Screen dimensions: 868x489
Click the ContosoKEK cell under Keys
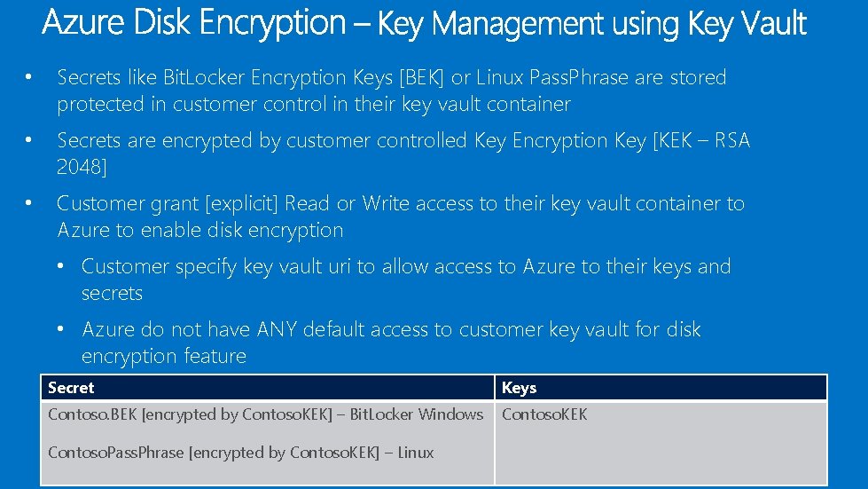click(x=544, y=414)
